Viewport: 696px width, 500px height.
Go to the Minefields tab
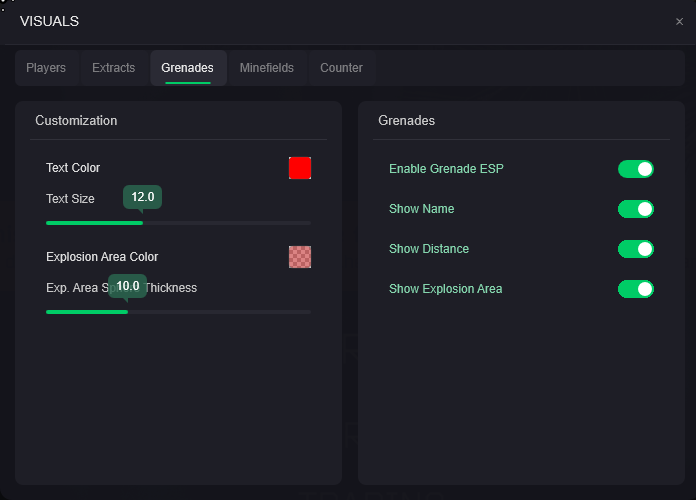[267, 68]
